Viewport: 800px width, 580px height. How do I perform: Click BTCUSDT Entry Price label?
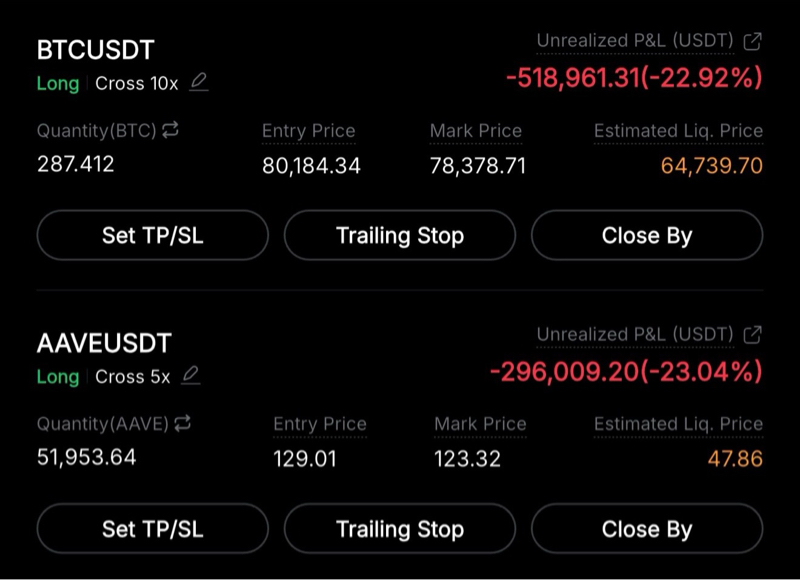coord(308,131)
